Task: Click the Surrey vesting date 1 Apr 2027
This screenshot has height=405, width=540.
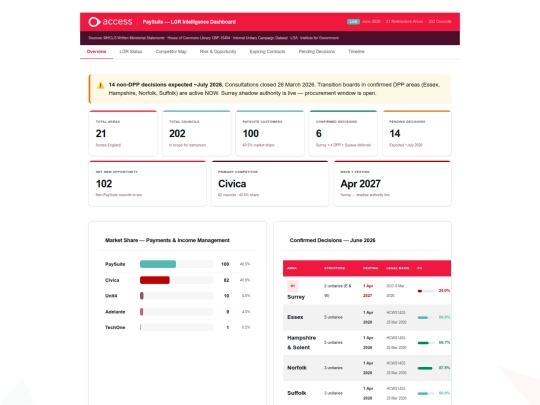Action: click(368, 291)
